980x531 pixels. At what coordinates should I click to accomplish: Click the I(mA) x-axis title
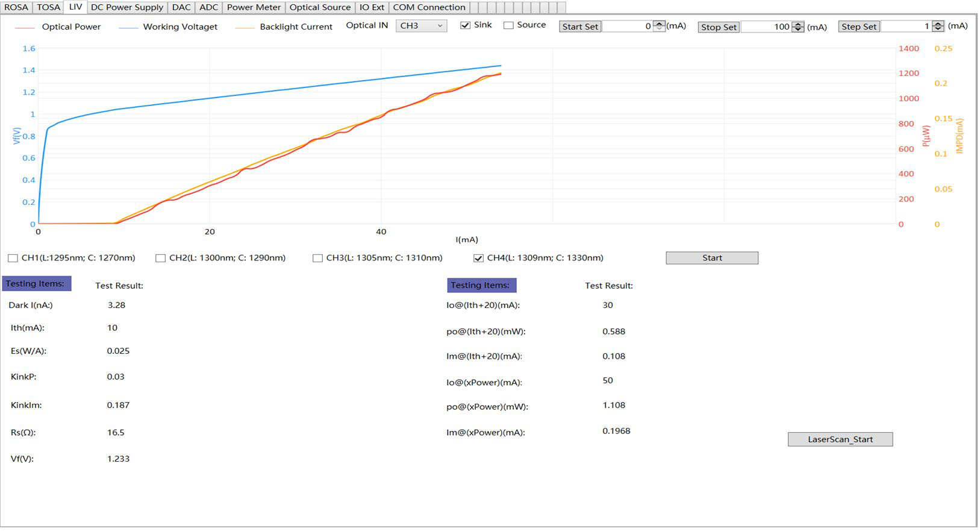[467, 240]
